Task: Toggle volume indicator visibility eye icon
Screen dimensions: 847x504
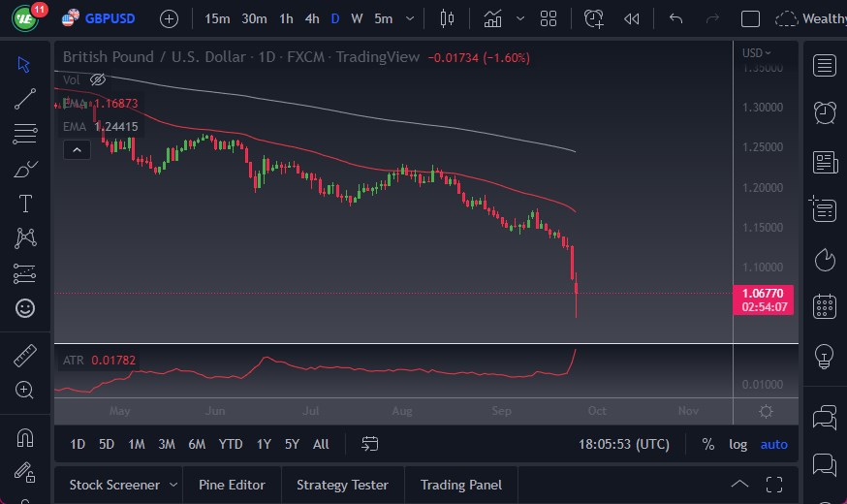Action: (x=98, y=79)
